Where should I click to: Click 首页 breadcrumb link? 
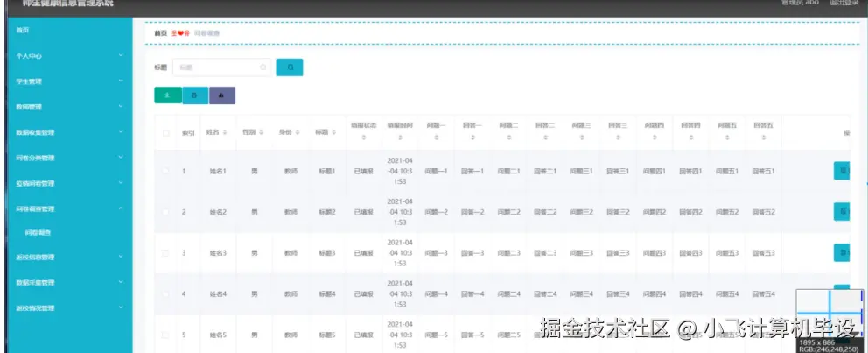(x=160, y=33)
